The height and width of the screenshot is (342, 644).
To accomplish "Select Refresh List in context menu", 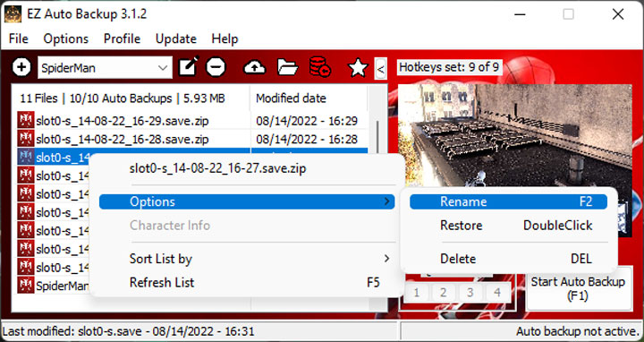I will click(x=247, y=282).
